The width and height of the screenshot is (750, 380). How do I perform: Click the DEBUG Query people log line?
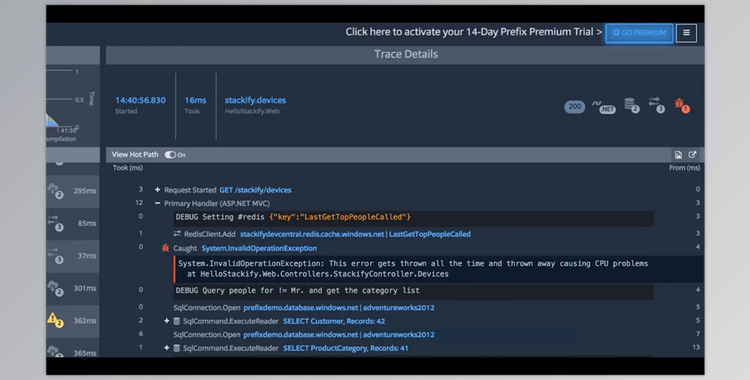(413, 291)
